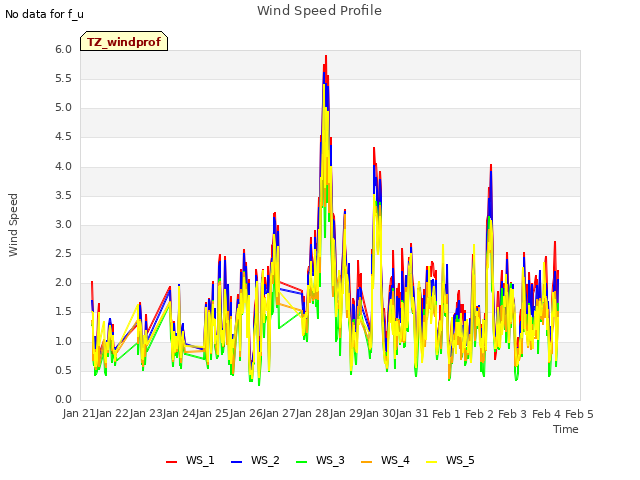Toggle the WS_1 legend label
Screen dimensions: 640x480
[x=200, y=460]
